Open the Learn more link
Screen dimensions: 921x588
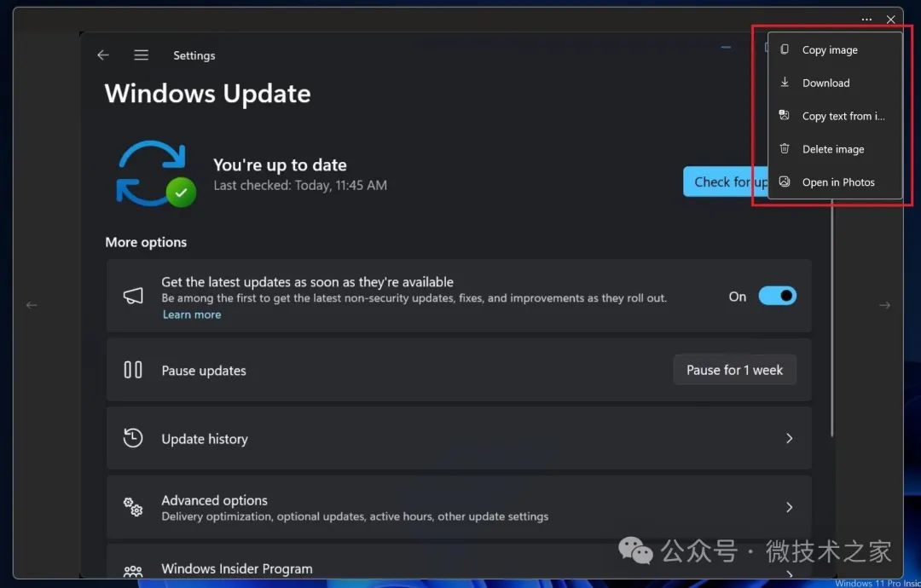pyautogui.click(x=192, y=314)
